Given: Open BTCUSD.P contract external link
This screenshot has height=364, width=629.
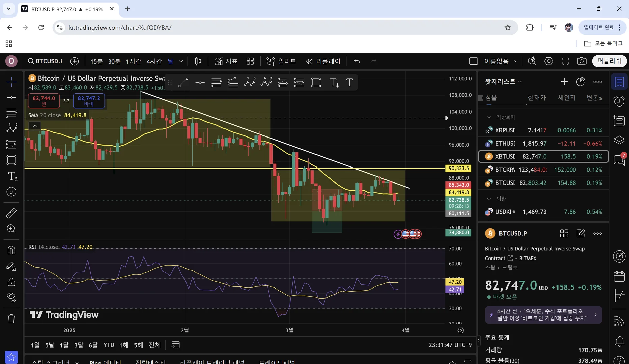Looking at the screenshot, I should [x=510, y=258].
